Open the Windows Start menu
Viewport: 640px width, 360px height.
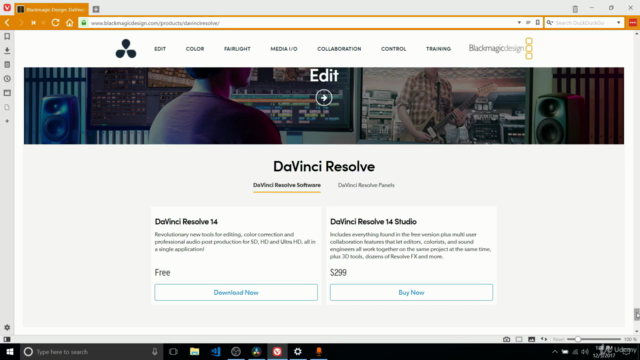[x=10, y=352]
